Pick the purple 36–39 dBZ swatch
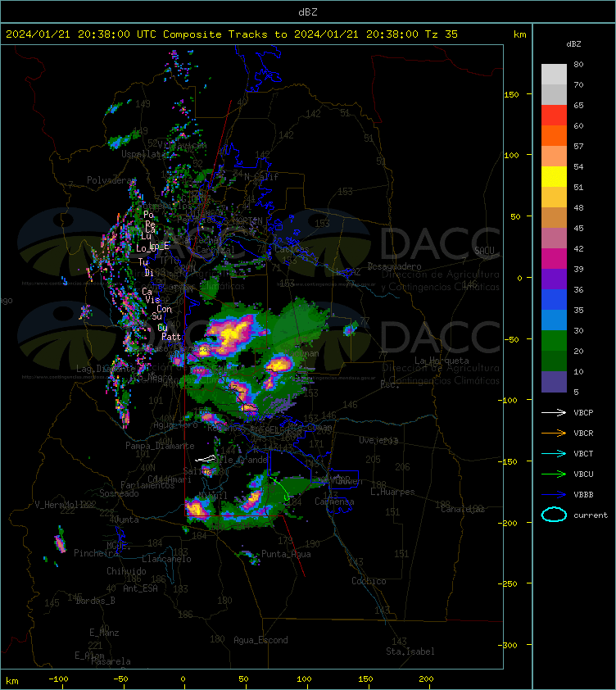Viewport: 616px width, 690px height. pyautogui.click(x=554, y=279)
